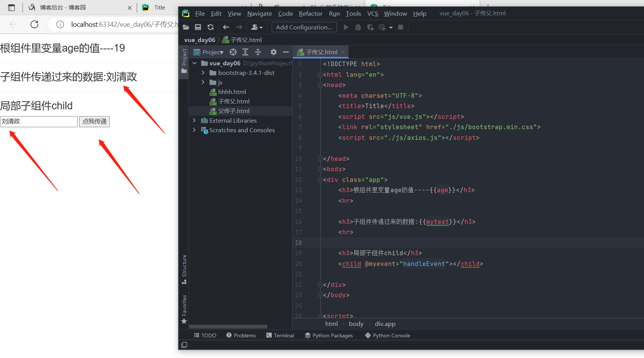Toggle the Python Packages tool window

click(329, 335)
